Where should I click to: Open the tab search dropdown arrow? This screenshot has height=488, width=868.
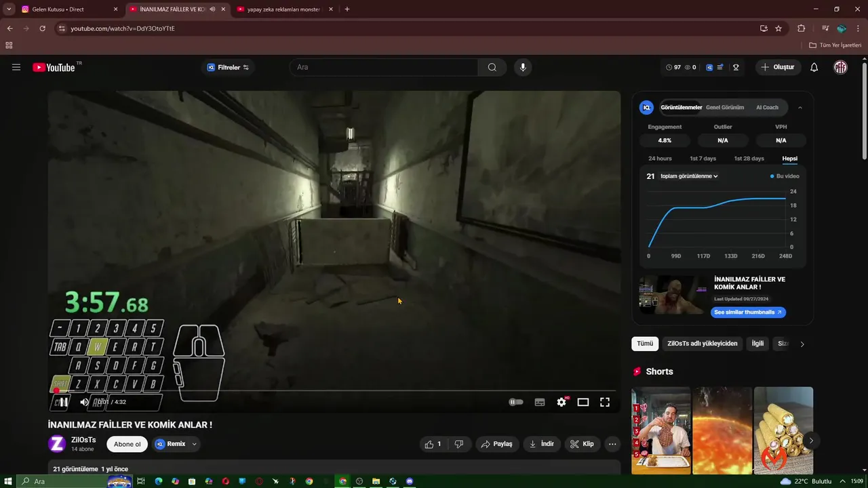(9, 9)
